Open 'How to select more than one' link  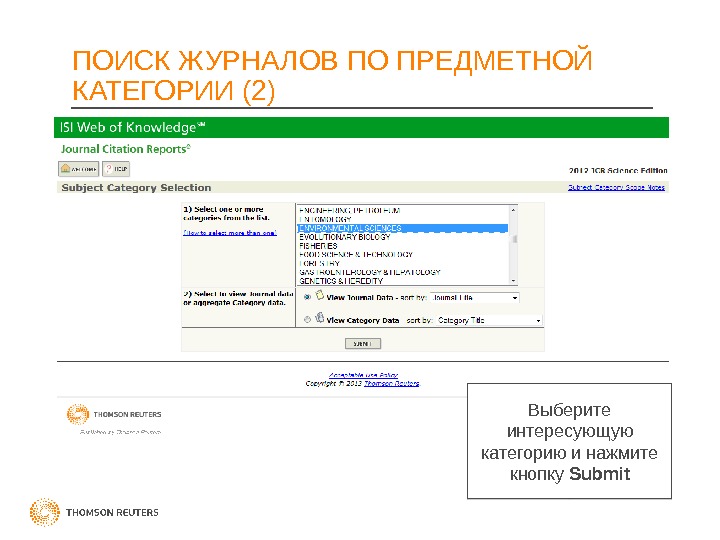click(x=230, y=233)
